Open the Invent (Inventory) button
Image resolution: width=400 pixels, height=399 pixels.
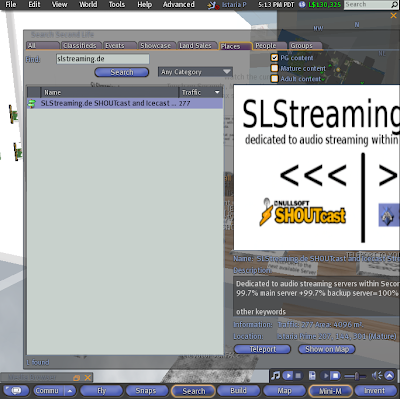[x=375, y=391]
